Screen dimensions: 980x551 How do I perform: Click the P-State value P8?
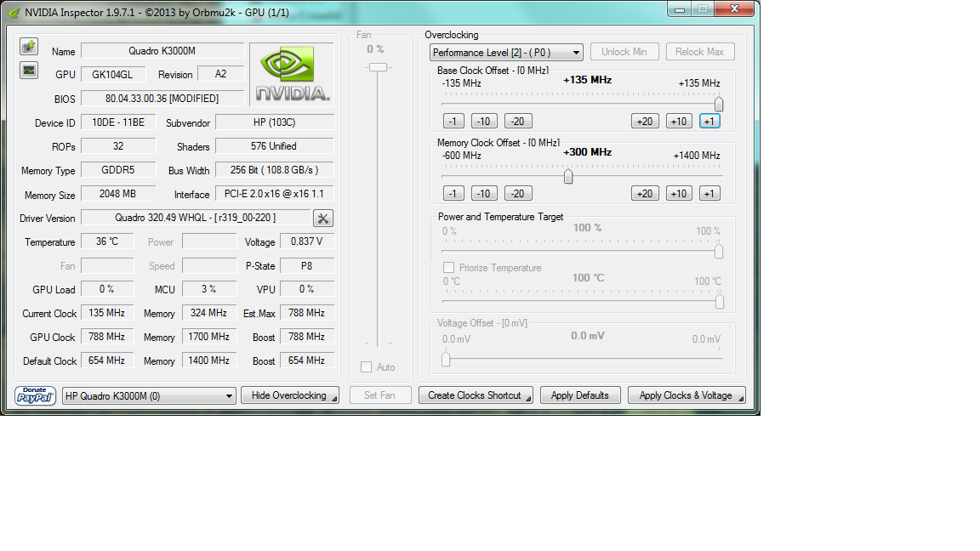click(307, 265)
